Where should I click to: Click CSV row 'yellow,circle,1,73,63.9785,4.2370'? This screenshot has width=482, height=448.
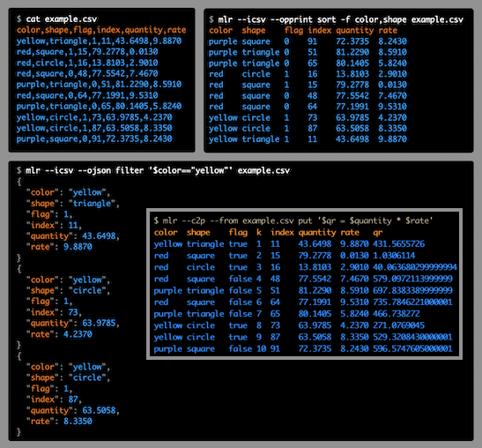tap(94, 117)
